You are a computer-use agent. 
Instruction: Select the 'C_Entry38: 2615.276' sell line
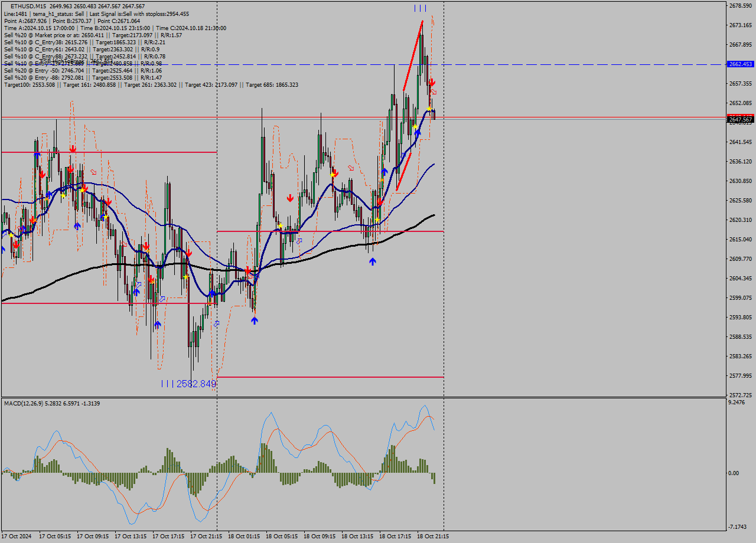coord(84,42)
